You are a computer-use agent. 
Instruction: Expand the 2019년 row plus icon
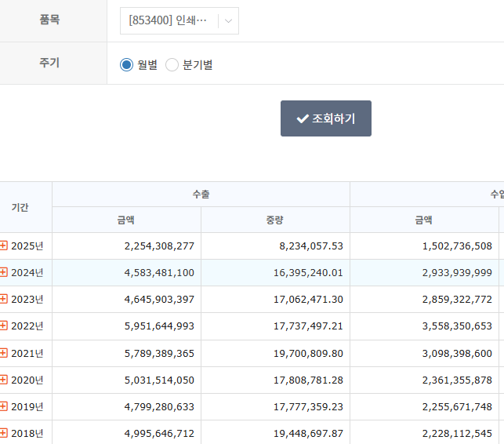click(4, 406)
